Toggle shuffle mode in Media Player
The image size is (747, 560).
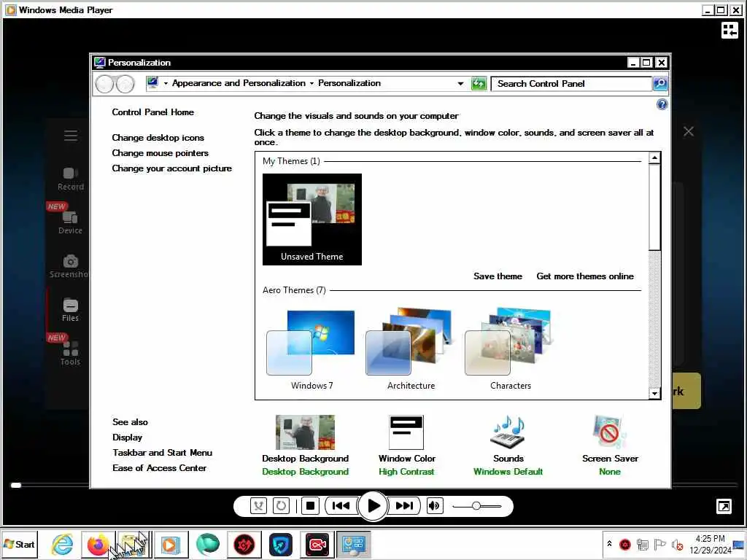[x=259, y=506]
